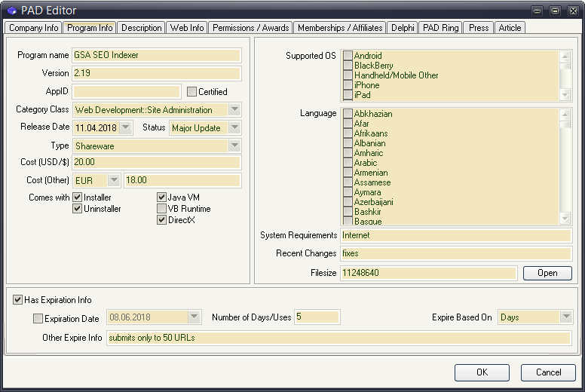
Task: Uncheck the Installer checkbox
Action: 77,197
